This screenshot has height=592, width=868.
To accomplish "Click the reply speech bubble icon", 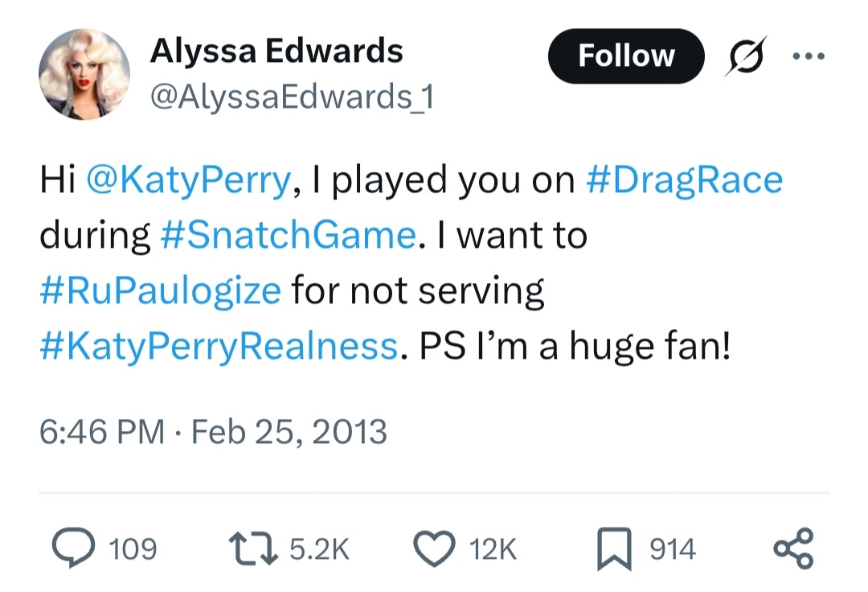I will (x=72, y=549).
